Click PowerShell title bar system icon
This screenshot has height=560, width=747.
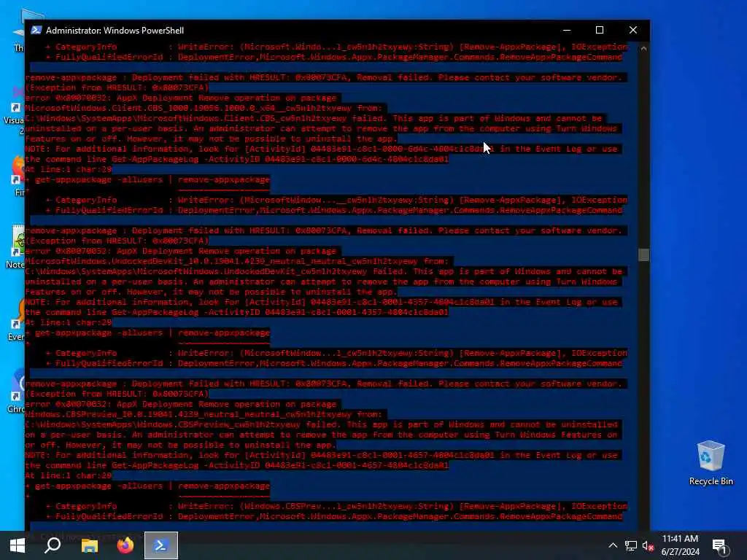[x=36, y=30]
